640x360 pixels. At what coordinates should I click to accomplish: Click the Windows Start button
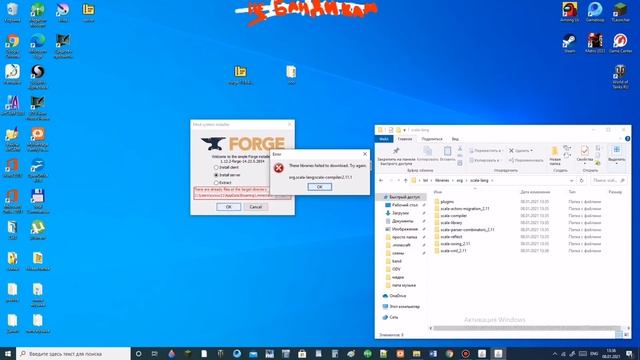tap(8, 353)
